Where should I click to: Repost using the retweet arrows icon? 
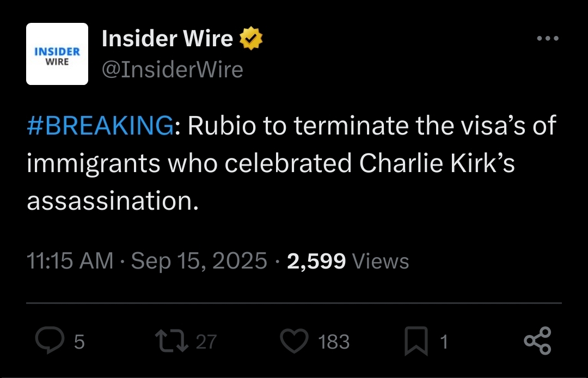[171, 340]
